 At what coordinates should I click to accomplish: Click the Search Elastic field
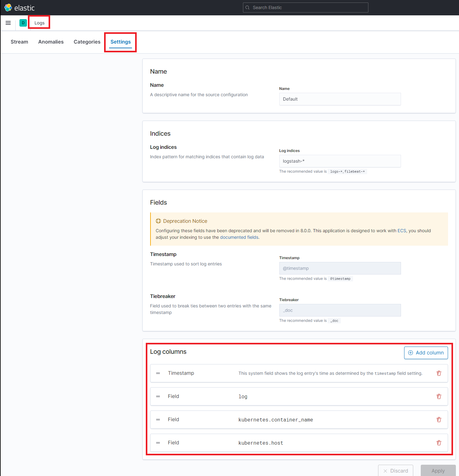(x=306, y=8)
